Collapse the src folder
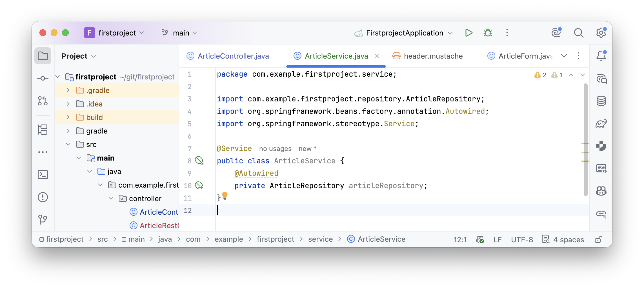Image resolution: width=644 pixels, height=289 pixels. point(68,144)
